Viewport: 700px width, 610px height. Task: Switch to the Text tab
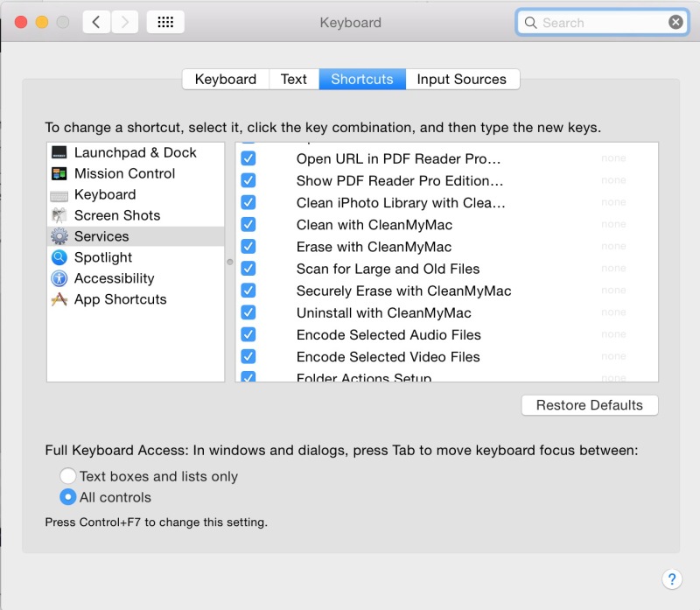294,79
